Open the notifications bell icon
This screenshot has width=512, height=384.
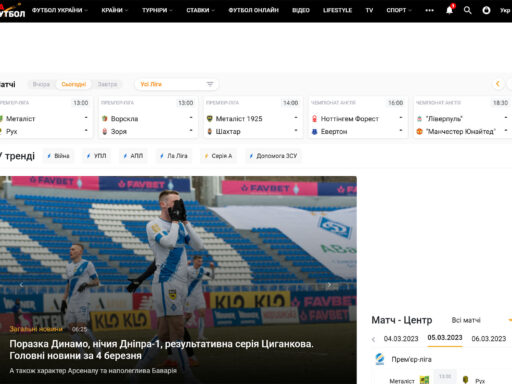click(x=450, y=10)
